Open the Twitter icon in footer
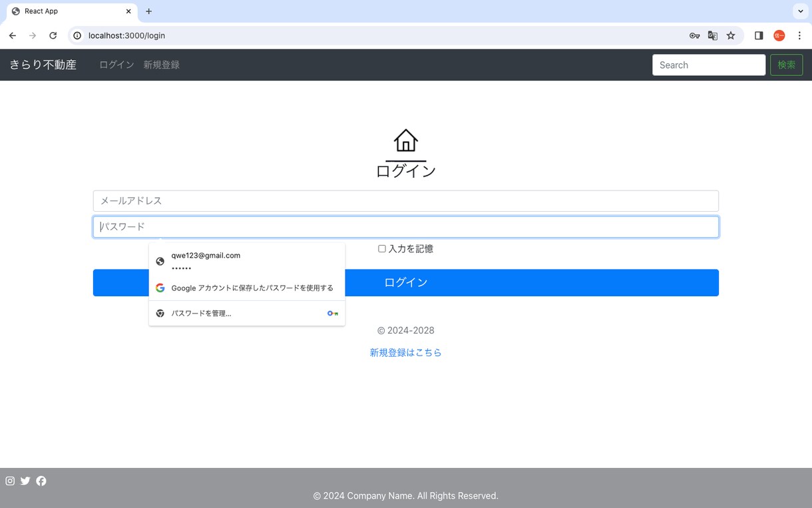Image resolution: width=812 pixels, height=508 pixels. click(x=25, y=481)
